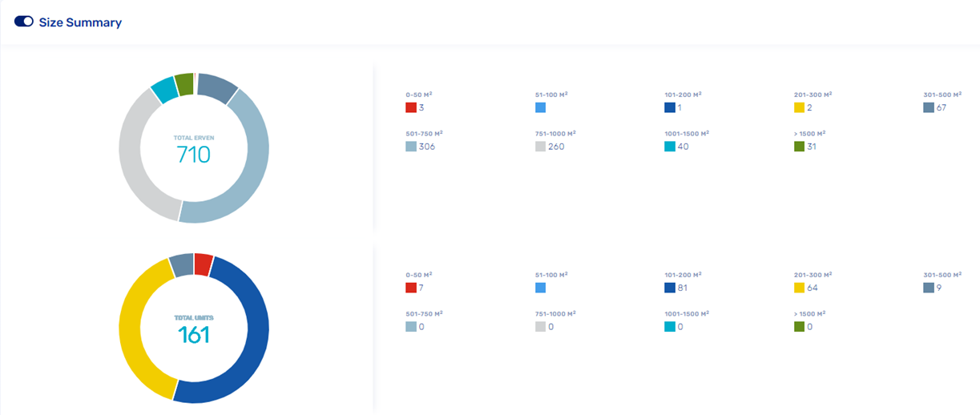Toggle the Size Summary switch

click(x=23, y=22)
